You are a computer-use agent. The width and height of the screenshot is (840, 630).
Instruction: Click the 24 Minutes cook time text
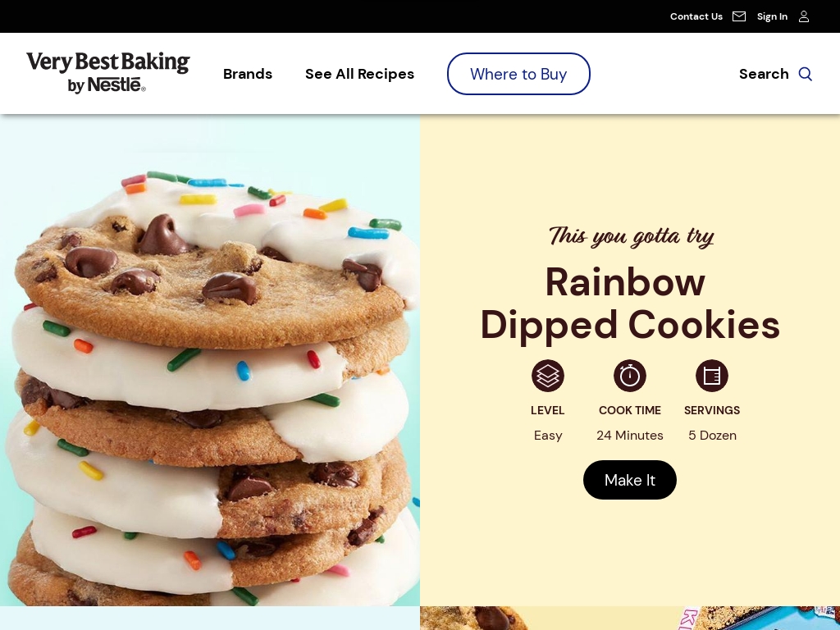[x=629, y=436]
